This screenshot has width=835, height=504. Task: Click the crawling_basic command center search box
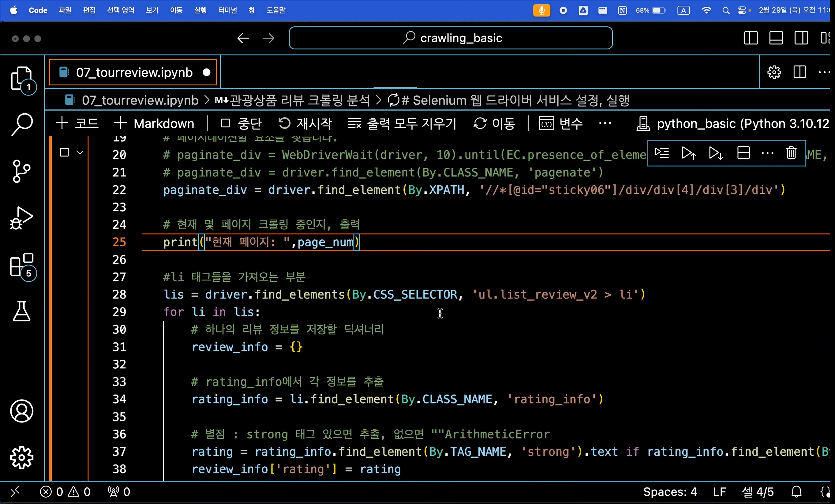pyautogui.click(x=450, y=38)
